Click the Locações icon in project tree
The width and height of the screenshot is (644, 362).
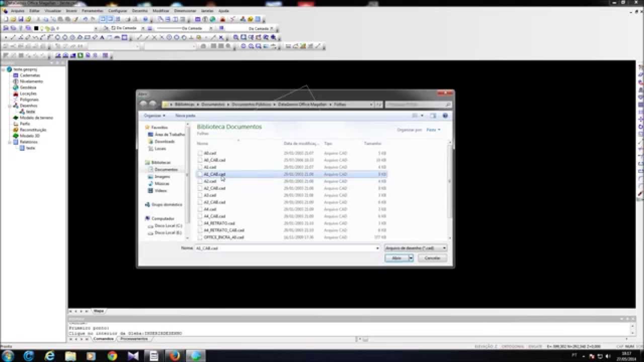[16, 94]
